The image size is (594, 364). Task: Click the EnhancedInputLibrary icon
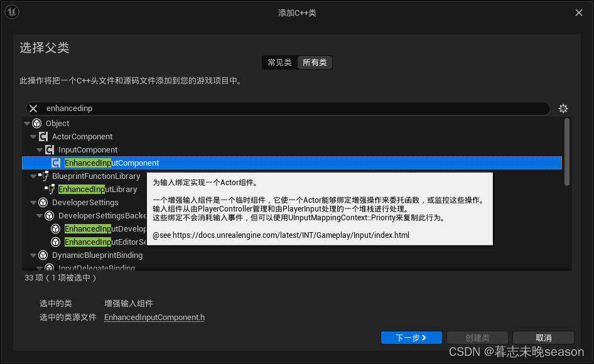pyautogui.click(x=50, y=190)
